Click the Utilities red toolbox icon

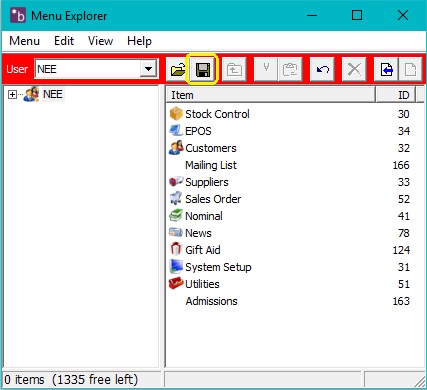pyautogui.click(x=176, y=283)
